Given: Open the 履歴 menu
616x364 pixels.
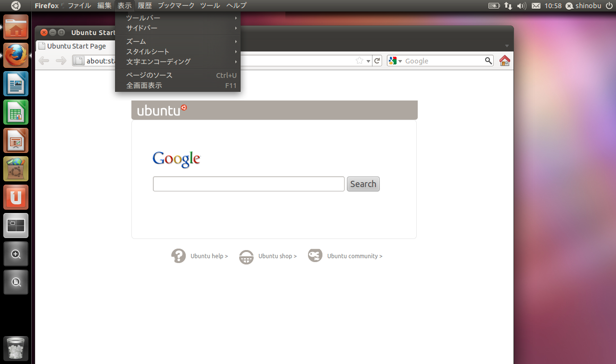Looking at the screenshot, I should (145, 6).
